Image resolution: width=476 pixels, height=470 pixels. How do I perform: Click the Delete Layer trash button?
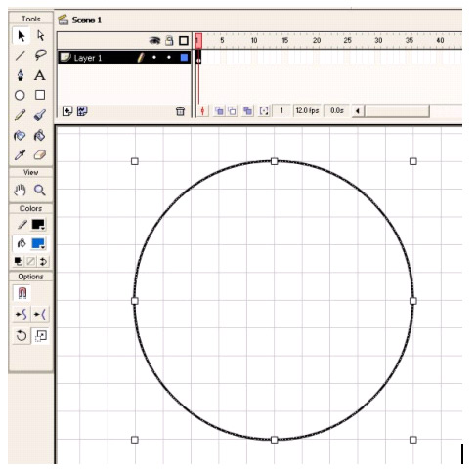tap(180, 111)
